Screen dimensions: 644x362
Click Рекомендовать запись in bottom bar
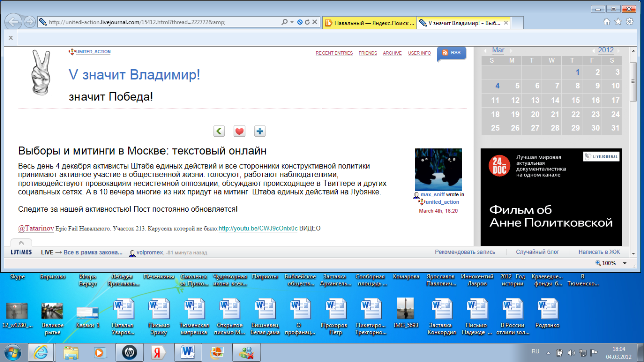pos(465,252)
